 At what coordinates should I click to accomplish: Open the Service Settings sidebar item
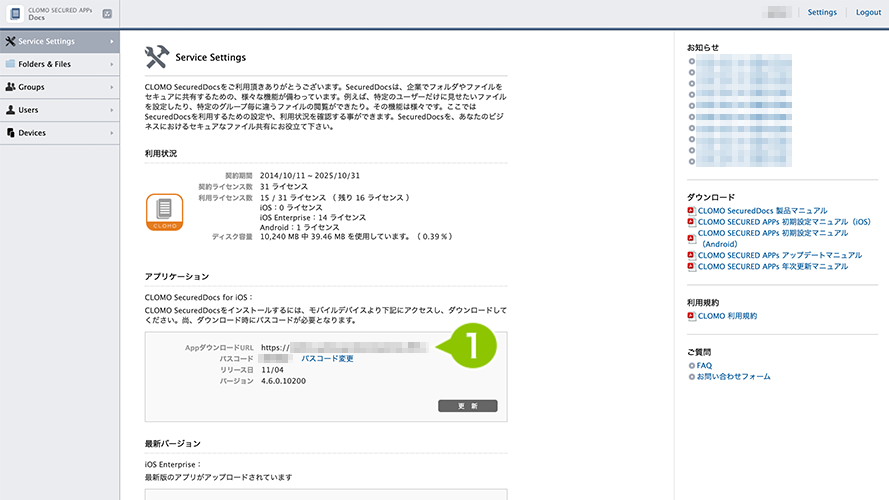pyautogui.click(x=60, y=41)
